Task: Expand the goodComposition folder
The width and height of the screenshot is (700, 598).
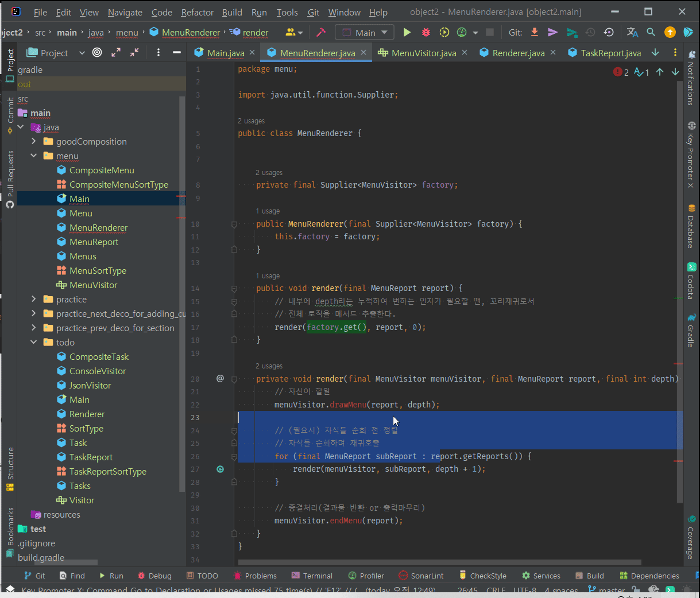Action: pos(34,141)
